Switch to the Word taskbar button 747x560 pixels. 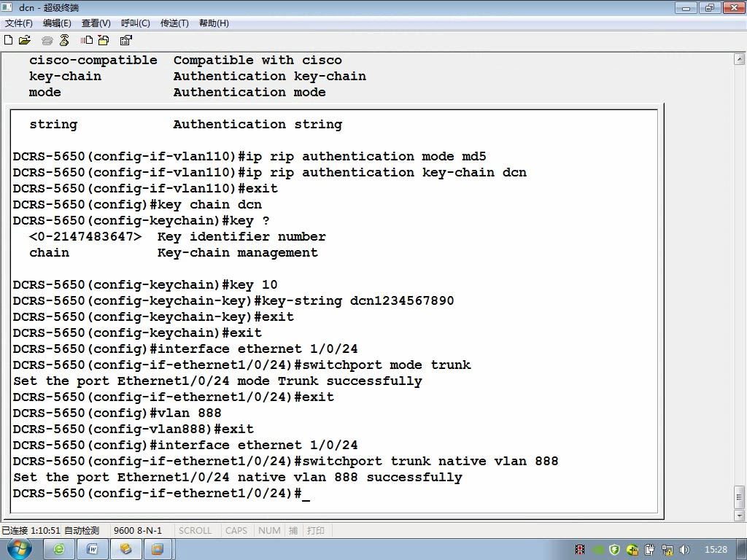click(x=93, y=550)
